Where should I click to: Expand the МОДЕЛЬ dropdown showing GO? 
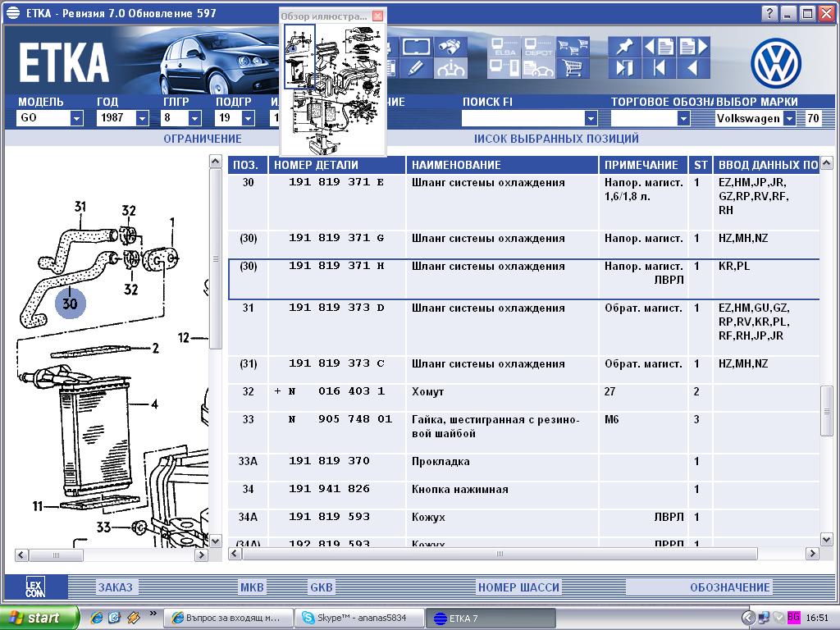(76, 118)
